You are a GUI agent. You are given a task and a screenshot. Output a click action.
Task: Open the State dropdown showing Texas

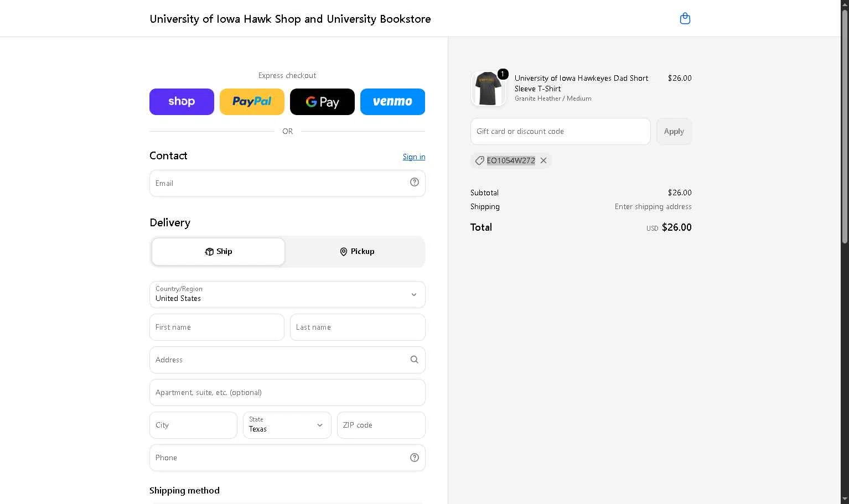[287, 425]
